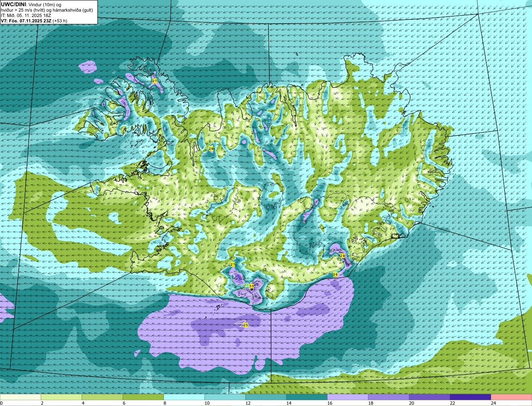The image size is (532, 406).
Task: Click the 'UWC/DINI: Vindur (10m) og' title line
Action: click(31, 4)
